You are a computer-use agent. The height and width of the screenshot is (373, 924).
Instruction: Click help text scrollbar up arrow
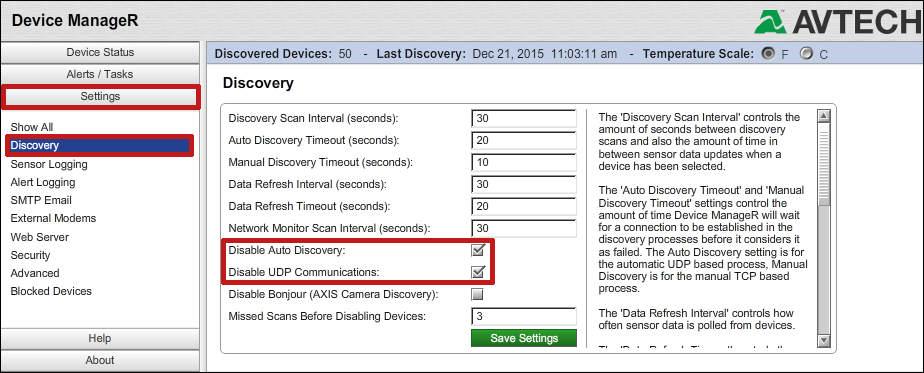coord(824,115)
